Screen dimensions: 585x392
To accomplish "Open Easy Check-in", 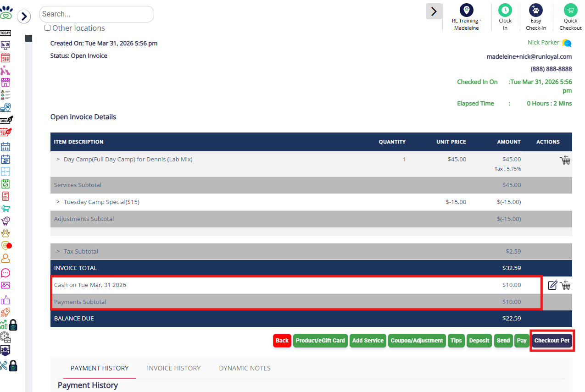I will (x=536, y=17).
